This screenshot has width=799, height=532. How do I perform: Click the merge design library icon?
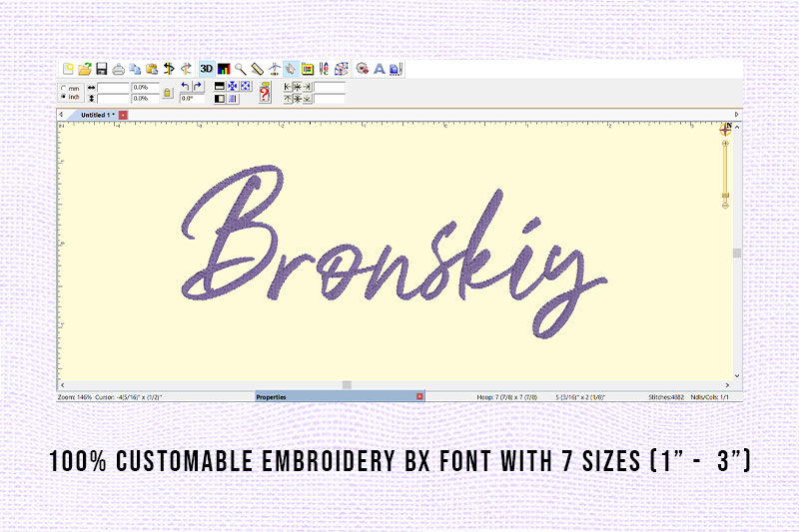[x=363, y=69]
